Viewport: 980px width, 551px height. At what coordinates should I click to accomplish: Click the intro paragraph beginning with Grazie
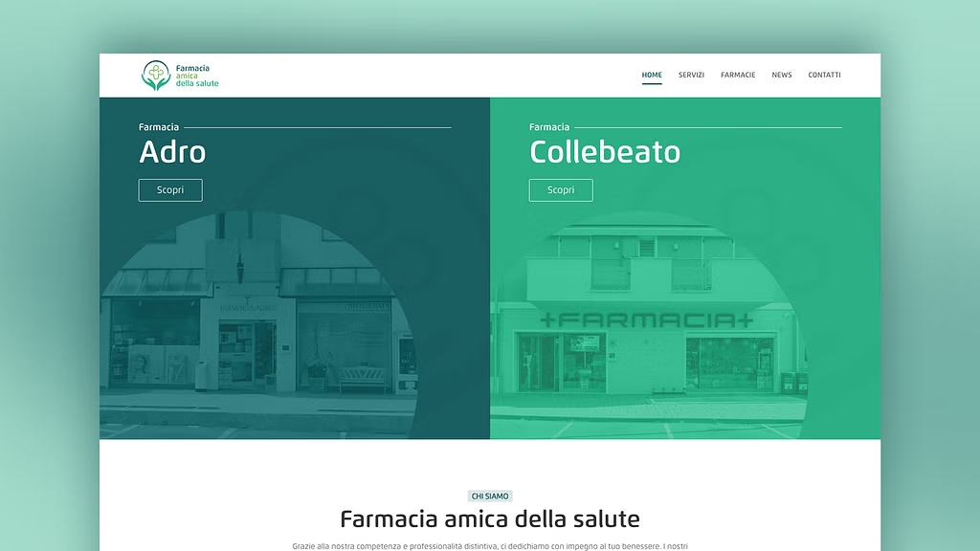pos(490,546)
